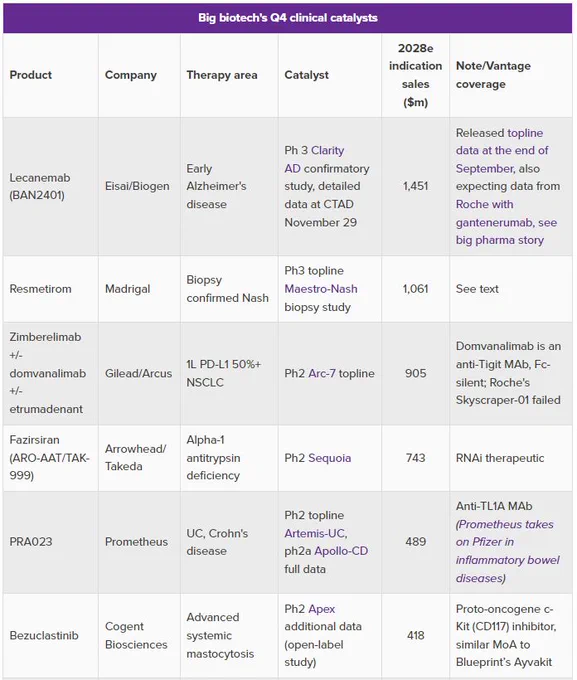This screenshot has width=577, height=680.
Task: Select the Lecanemab (BAN2401) product cell
Action: (x=40, y=186)
